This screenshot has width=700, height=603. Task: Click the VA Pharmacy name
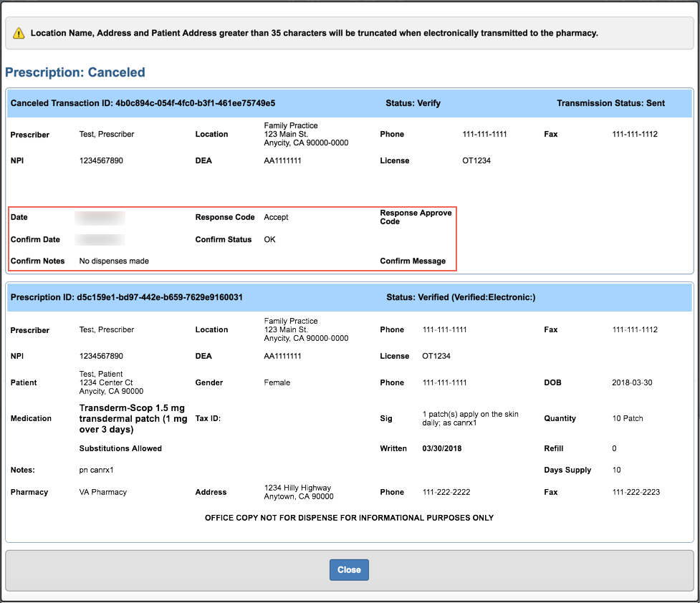tap(102, 492)
